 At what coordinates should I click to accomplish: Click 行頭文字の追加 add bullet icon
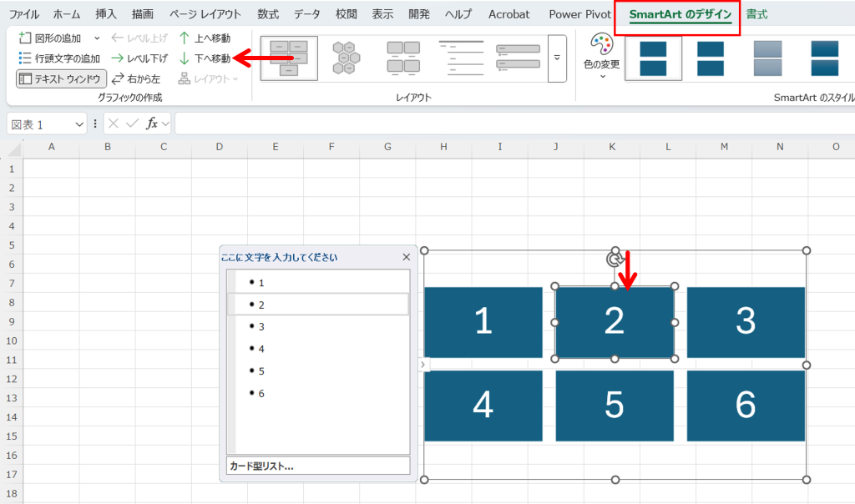pos(25,58)
